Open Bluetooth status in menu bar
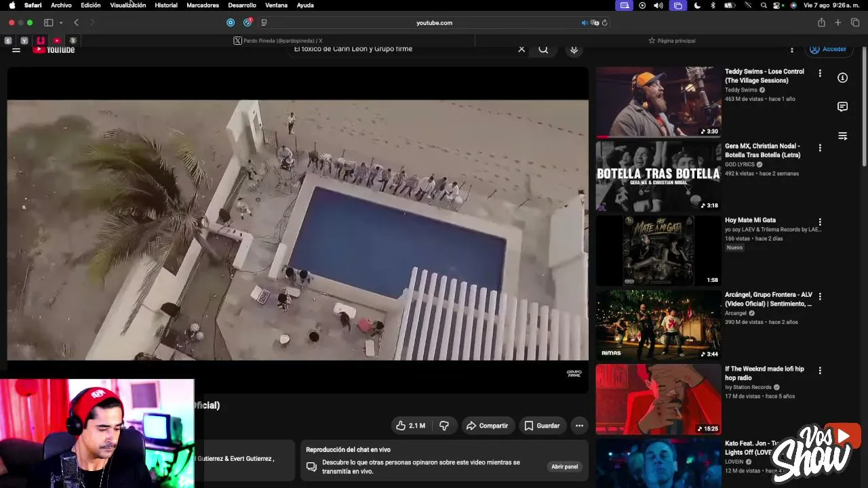Viewport: 868px width, 488px height. (713, 5)
